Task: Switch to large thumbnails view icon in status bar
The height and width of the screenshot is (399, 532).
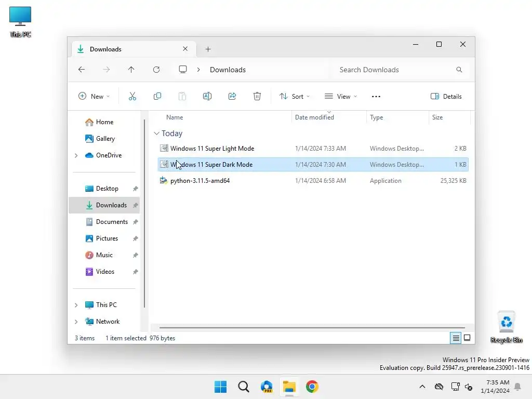Action: pos(467,338)
